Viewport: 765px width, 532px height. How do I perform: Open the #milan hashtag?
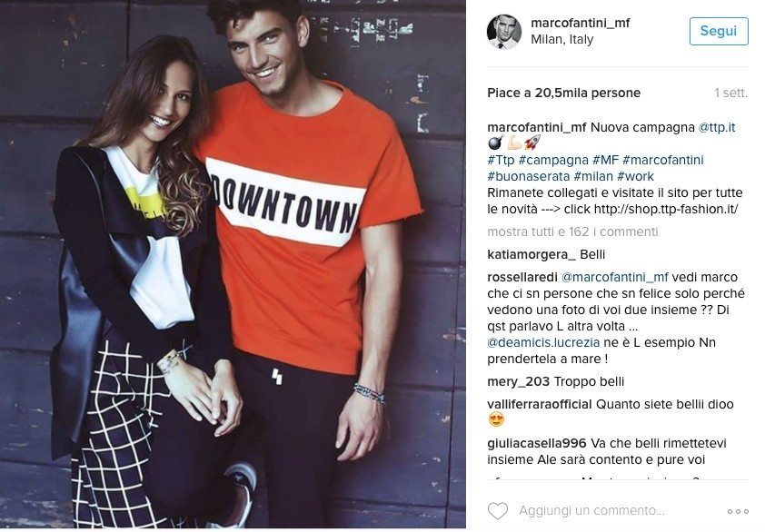592,176
